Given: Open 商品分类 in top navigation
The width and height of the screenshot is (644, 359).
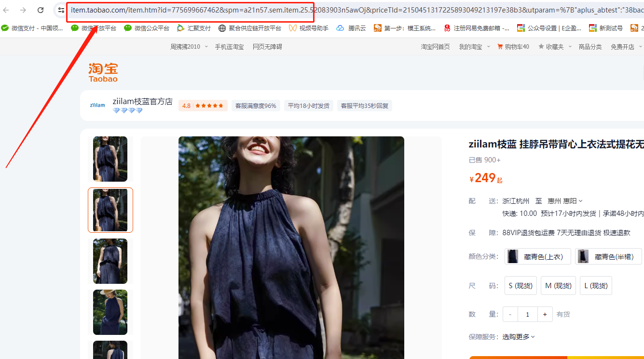Looking at the screenshot, I should click(590, 47).
